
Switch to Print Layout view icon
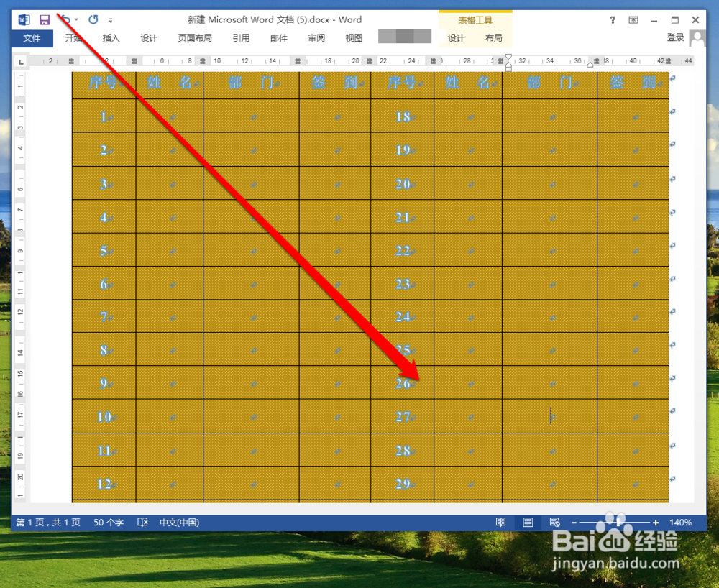(x=528, y=523)
